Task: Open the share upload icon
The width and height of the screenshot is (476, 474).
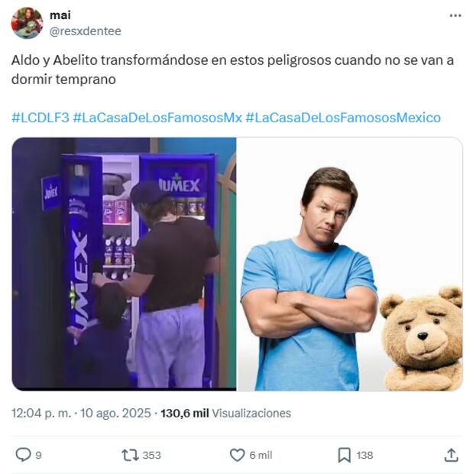Action: click(452, 455)
